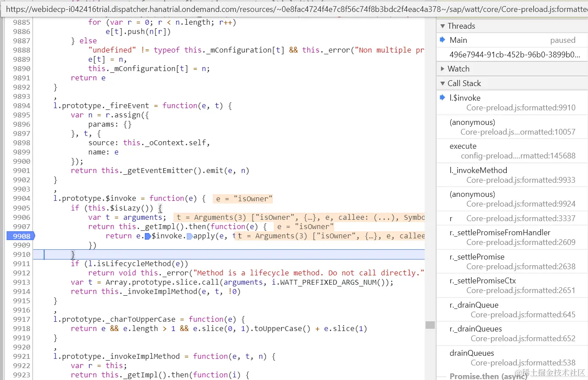Viewport: 588px width, 380px height.
Task: Select the 496e7944-91cb-452b thread
Action: [x=512, y=55]
